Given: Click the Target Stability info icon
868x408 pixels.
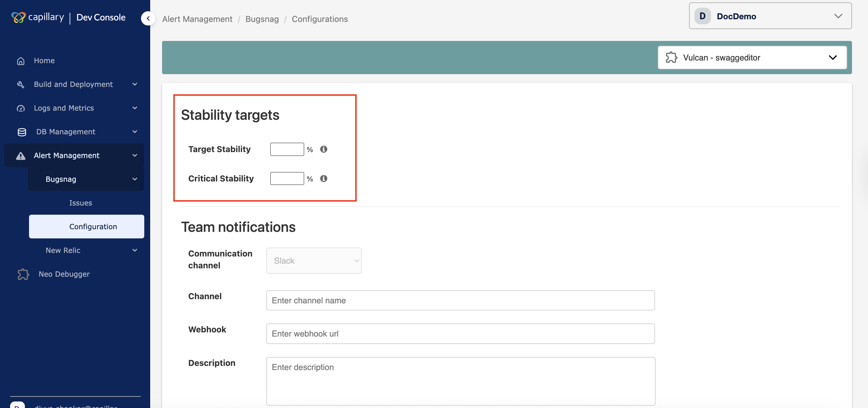Looking at the screenshot, I should [x=324, y=149].
